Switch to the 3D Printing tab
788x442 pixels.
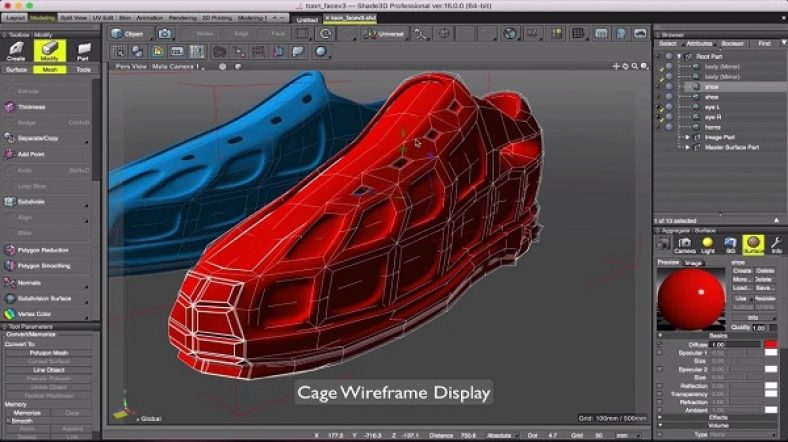(x=217, y=18)
